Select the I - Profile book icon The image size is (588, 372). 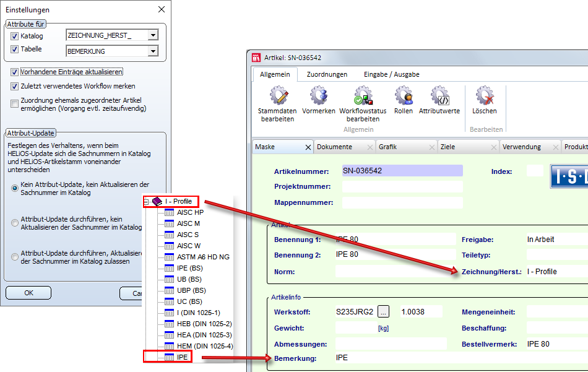point(157,201)
